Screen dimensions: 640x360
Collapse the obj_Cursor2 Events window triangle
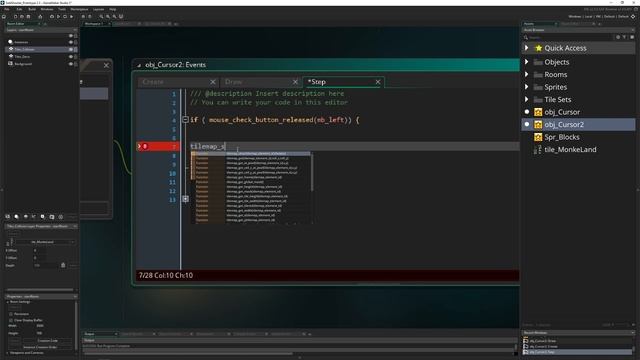139,65
